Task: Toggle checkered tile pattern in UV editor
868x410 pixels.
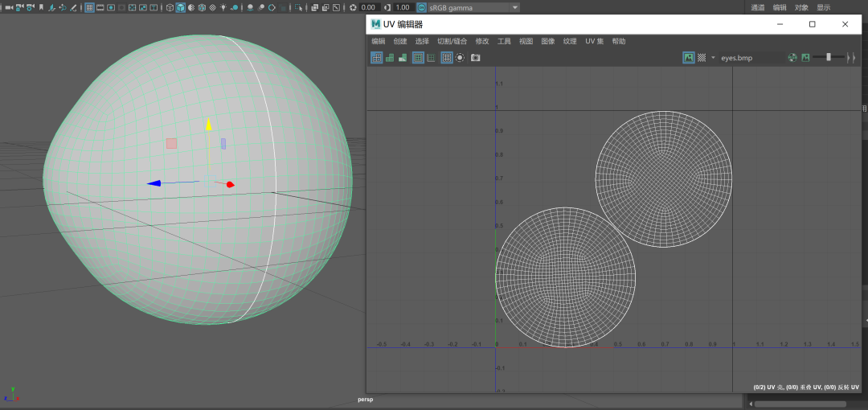Action: 702,58
